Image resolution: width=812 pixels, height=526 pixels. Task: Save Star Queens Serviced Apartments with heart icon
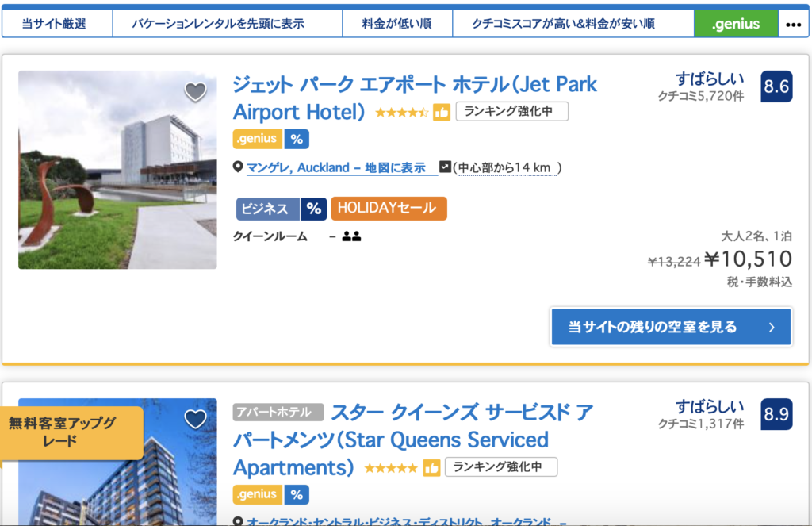[195, 419]
